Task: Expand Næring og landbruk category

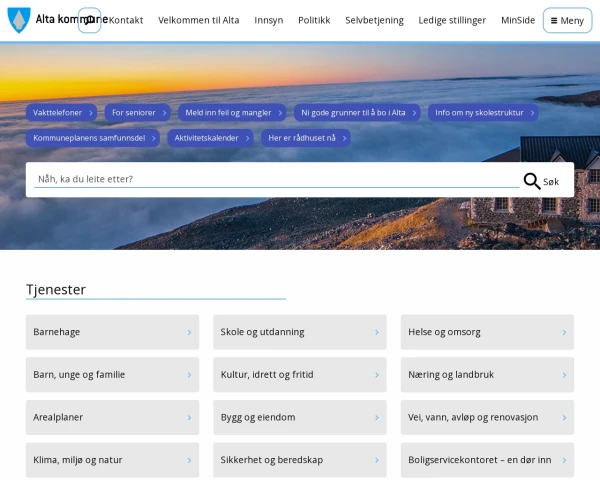Action: [488, 374]
